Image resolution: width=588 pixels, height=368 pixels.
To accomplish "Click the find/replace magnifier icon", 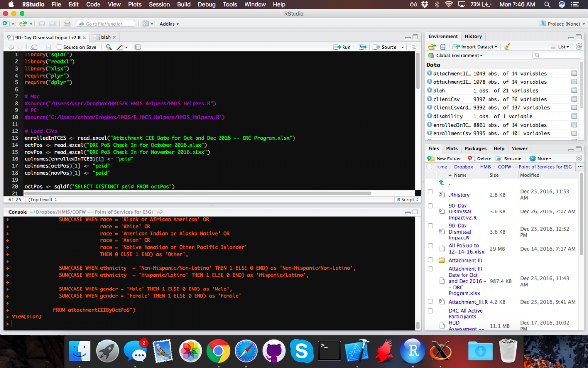I will pos(109,47).
